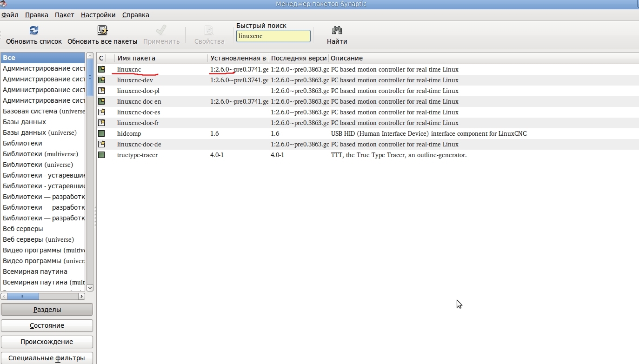This screenshot has height=364, width=639.
Task: Sort packages by the С status column
Action: pyautogui.click(x=101, y=58)
